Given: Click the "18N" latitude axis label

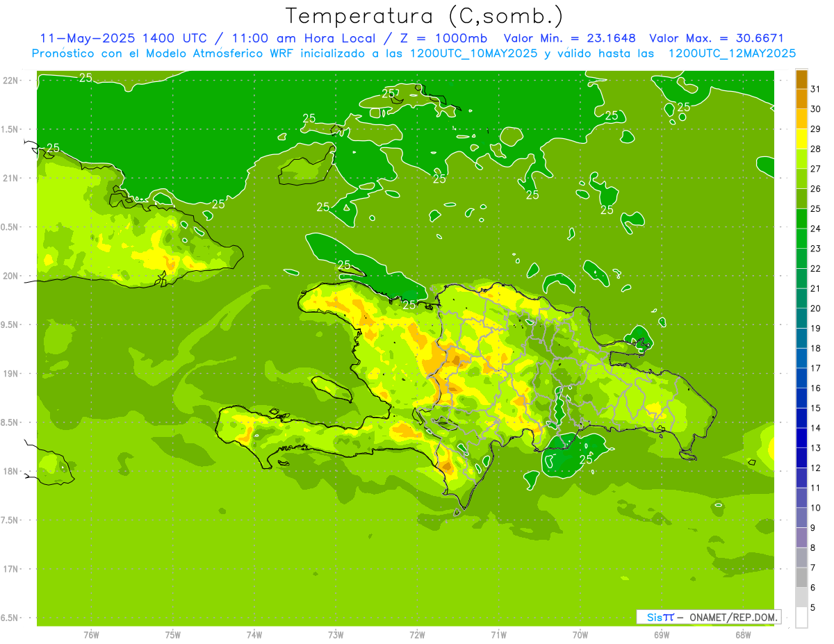Looking at the screenshot, I should point(12,471).
